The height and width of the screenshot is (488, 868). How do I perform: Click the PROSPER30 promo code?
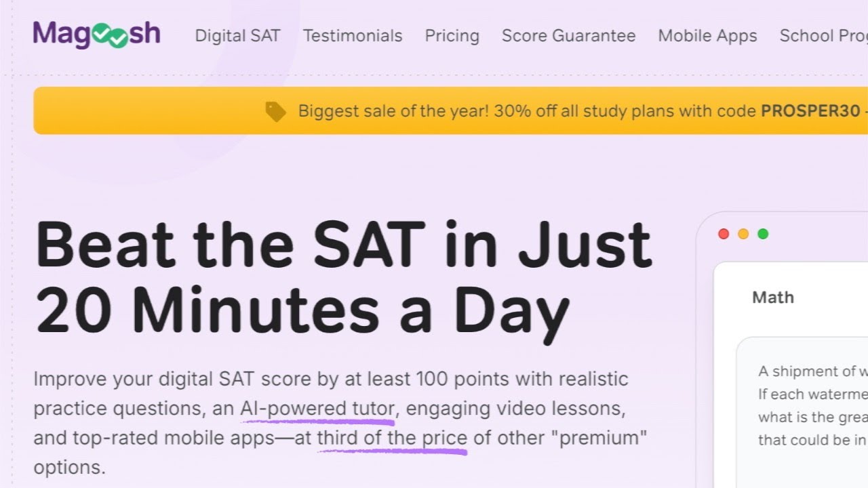tap(810, 111)
